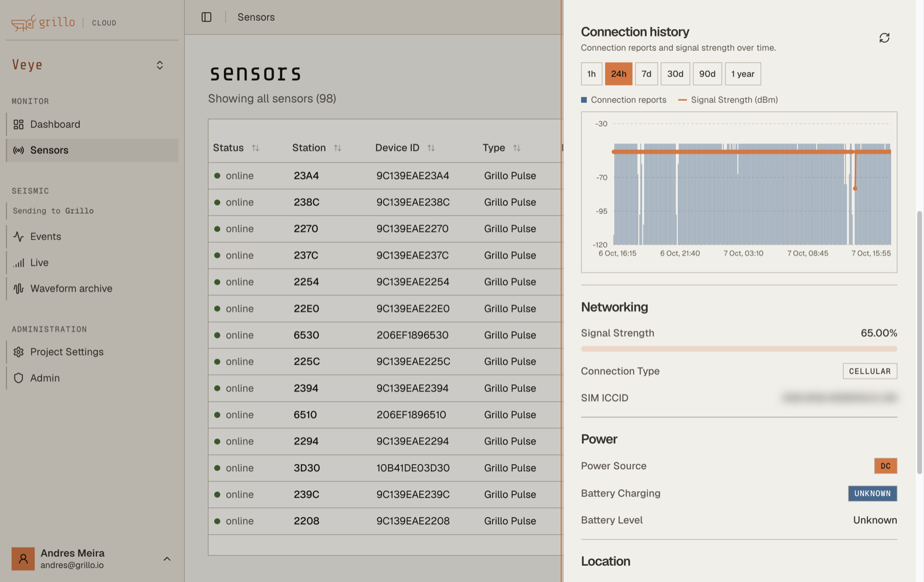This screenshot has width=924, height=582.
Task: Click the Grillo grasshopper logo icon
Action: click(x=24, y=23)
